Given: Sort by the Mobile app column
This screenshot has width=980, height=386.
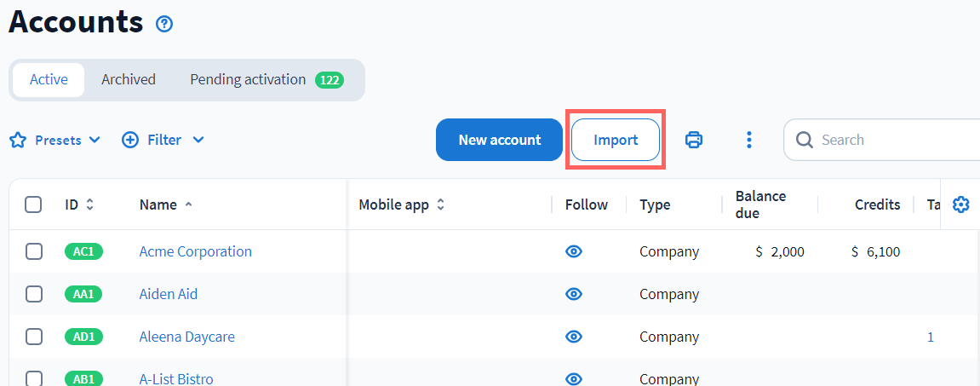Looking at the screenshot, I should (402, 205).
